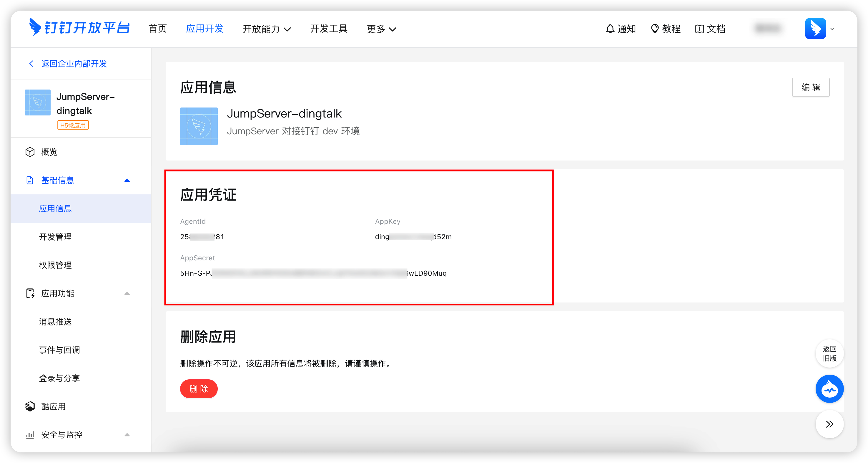Select 应用开发 in top navigation
Viewport: 868px width, 463px height.
coord(205,29)
